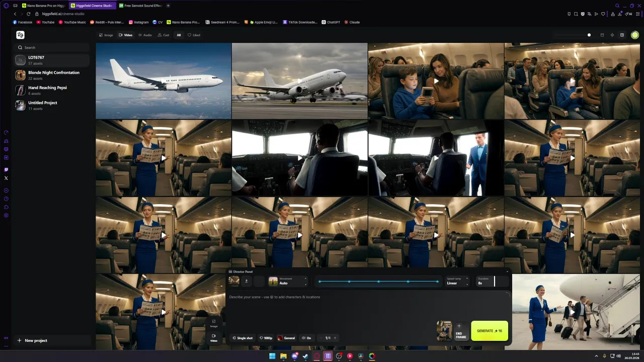Screen dimensions: 644x362
Task: Open the green profile avatar
Action: [635, 35]
